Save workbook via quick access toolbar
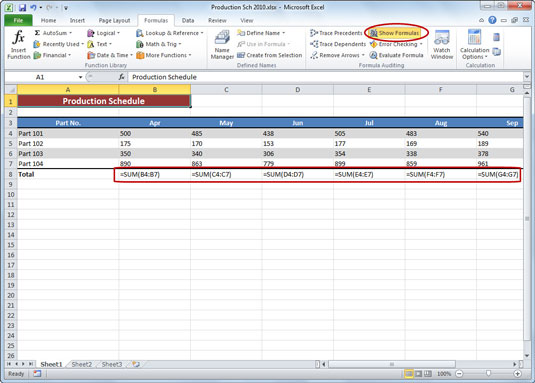The height and width of the screenshot is (383, 535). click(x=22, y=7)
